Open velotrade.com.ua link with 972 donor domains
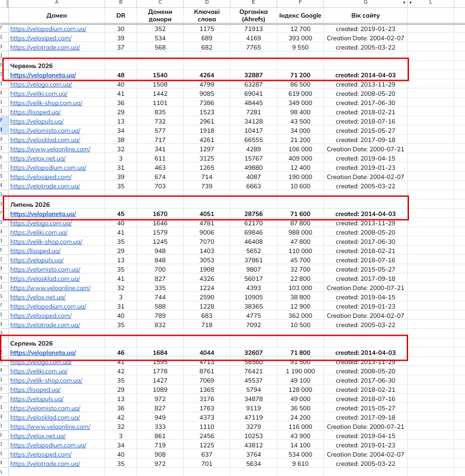The height and width of the screenshot is (476, 465). pos(45,464)
